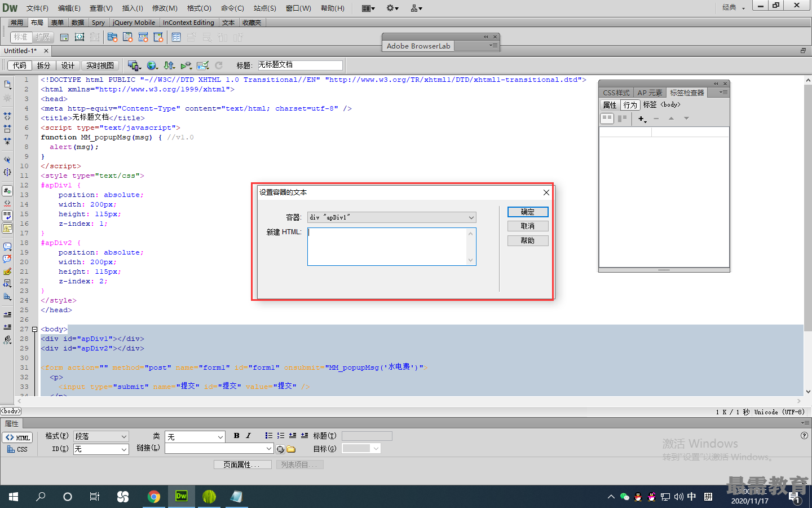Viewport: 812px width, 508px height.
Task: Click the 新建 HTML text area
Action: pos(392,246)
